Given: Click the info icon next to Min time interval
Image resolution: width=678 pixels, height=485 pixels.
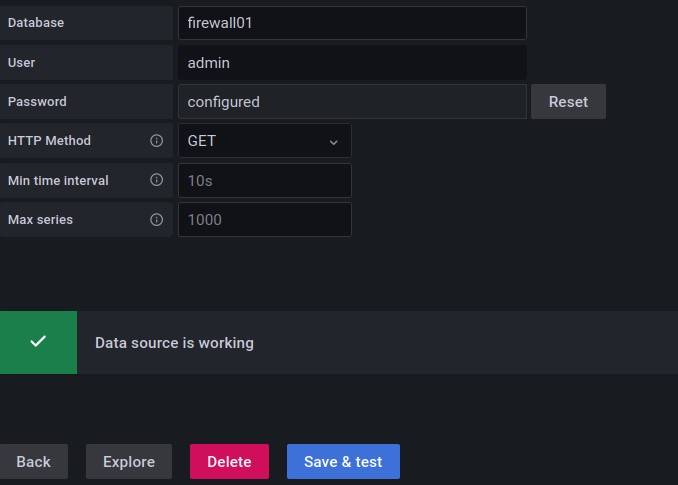Looking at the screenshot, I should point(156,180).
